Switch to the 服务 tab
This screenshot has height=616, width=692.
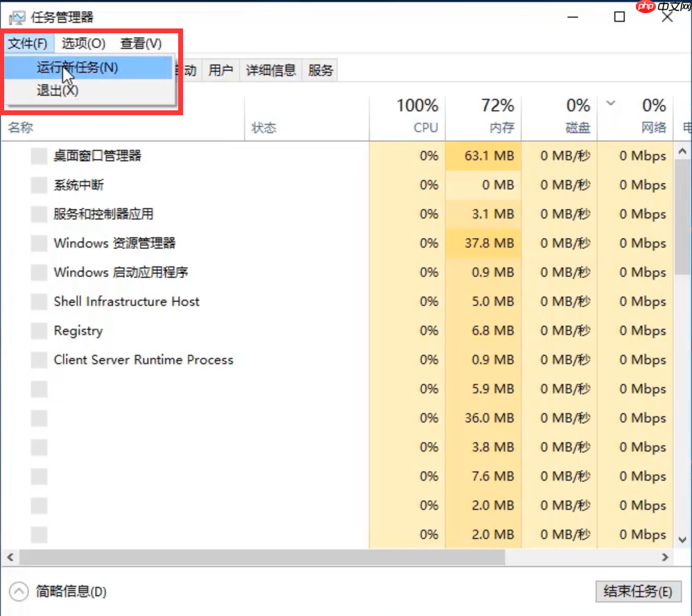320,69
